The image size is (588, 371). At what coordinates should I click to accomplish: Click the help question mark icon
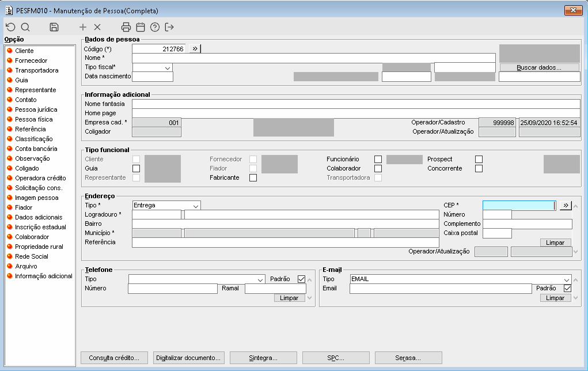(x=155, y=27)
